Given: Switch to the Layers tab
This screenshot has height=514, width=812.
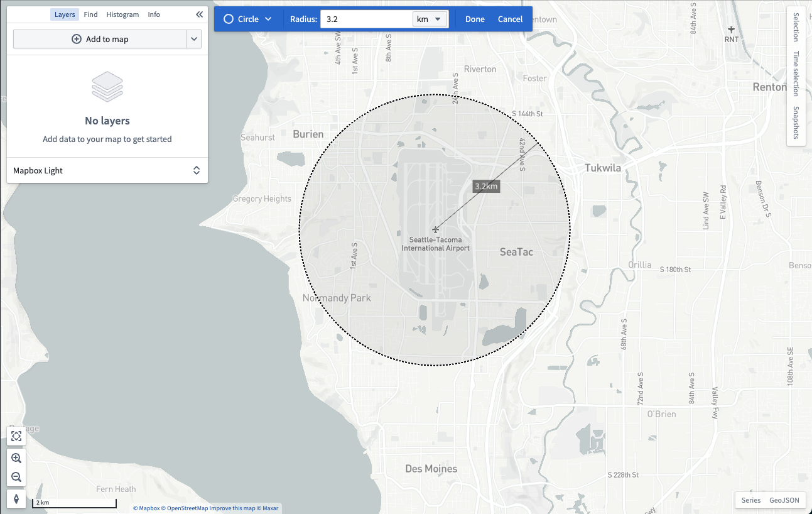Looking at the screenshot, I should point(65,14).
